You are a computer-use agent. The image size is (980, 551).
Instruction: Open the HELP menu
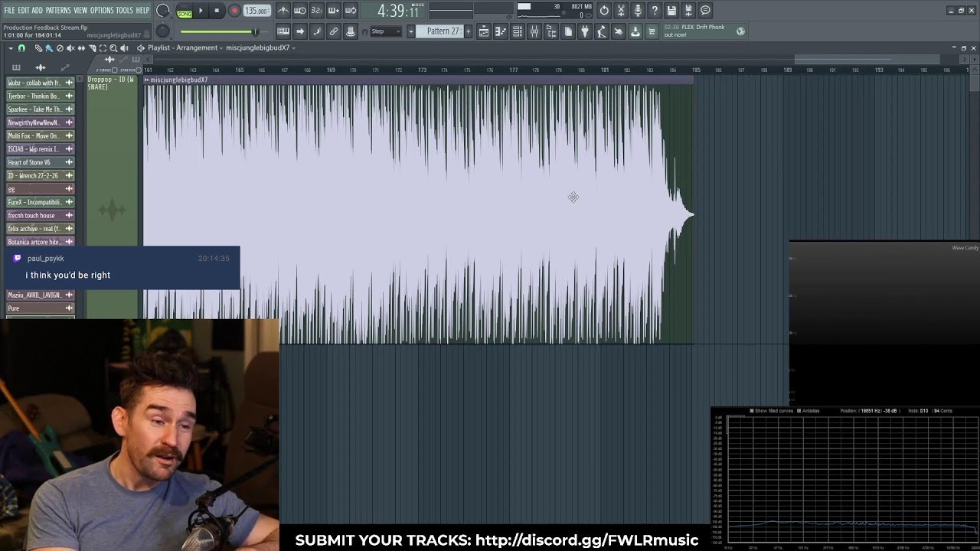pyautogui.click(x=142, y=10)
